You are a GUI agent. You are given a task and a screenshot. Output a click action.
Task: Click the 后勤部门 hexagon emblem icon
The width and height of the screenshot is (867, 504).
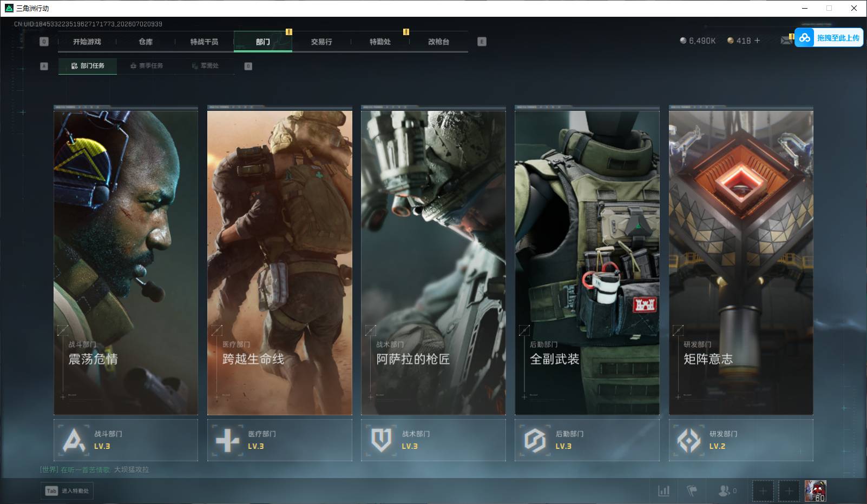tap(535, 440)
